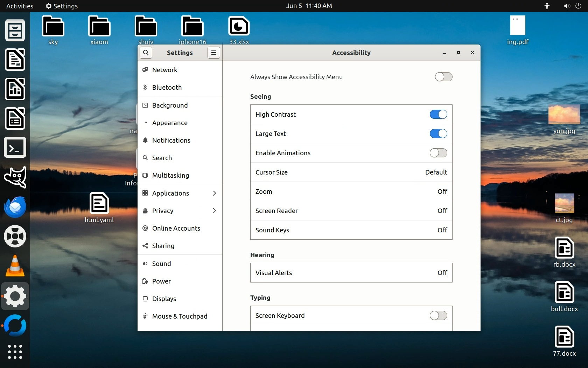Viewport: 588px width, 368px height.
Task: Open the Screen Reader setting row
Action: [351, 211]
